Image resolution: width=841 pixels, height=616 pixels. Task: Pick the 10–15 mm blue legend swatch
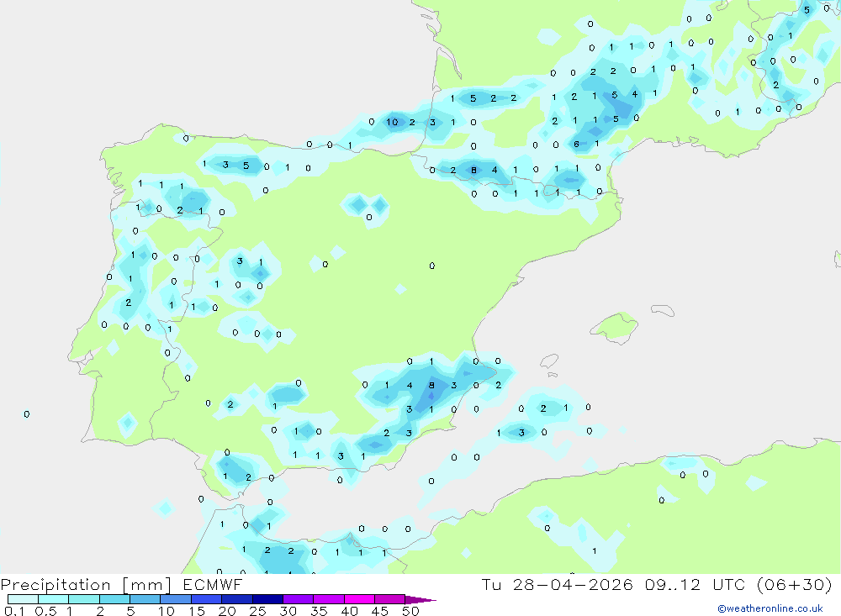pos(176,599)
